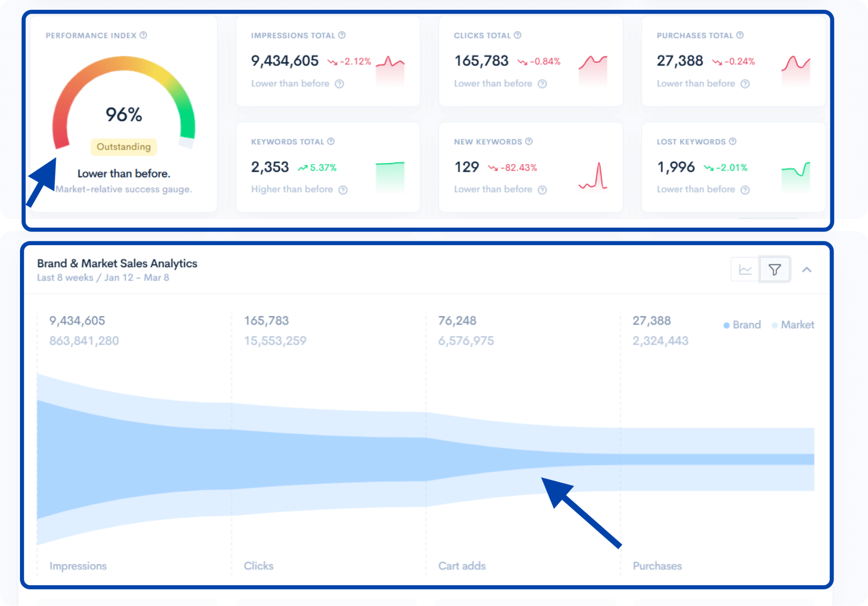Click the Performance Index help icon

[x=144, y=35]
